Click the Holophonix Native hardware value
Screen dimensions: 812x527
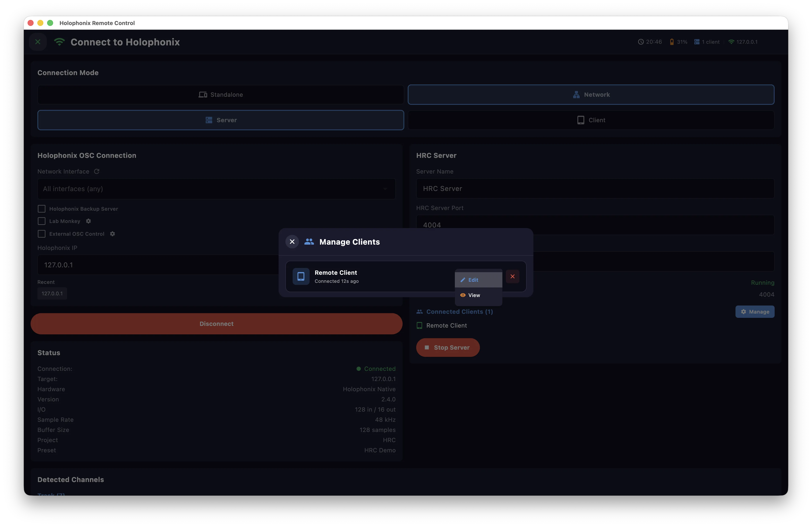pos(369,389)
